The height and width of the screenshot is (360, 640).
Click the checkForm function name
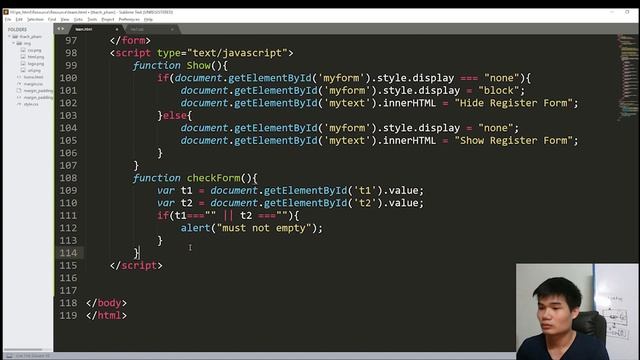(x=213, y=178)
